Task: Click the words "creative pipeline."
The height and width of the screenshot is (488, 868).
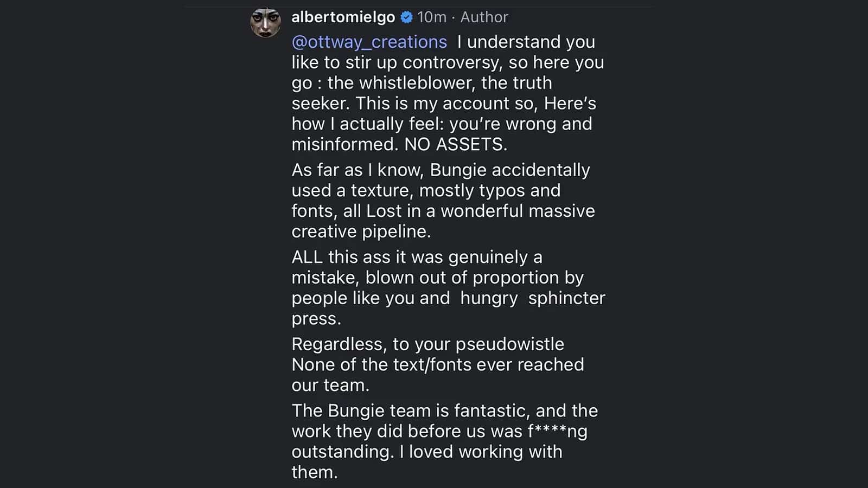Action: [x=361, y=232]
